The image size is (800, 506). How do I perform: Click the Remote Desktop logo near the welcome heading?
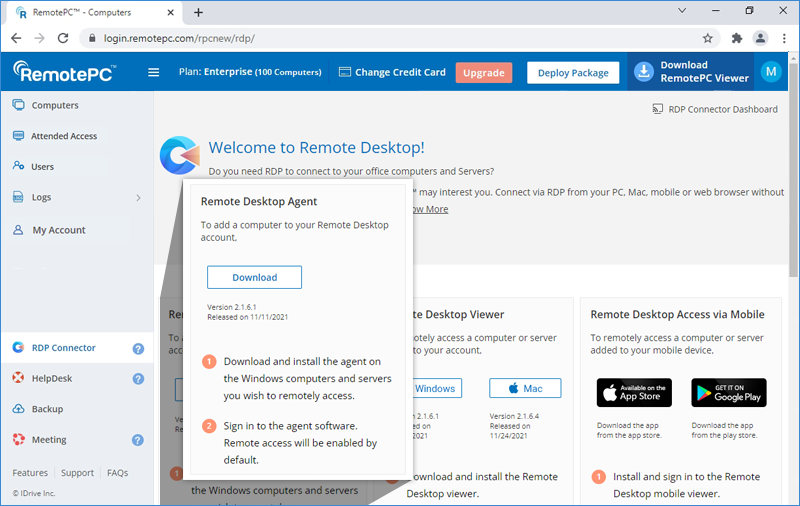180,156
